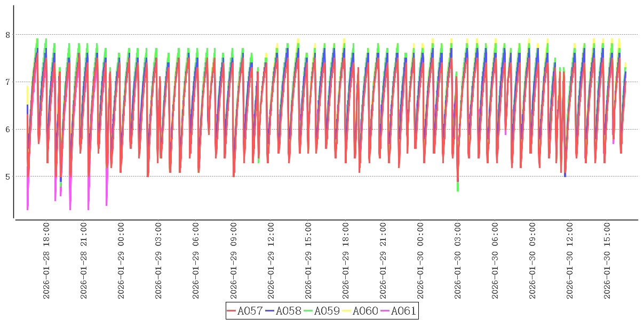Click the red A057 legend line swatch
This screenshot has height=320, width=644.
232,311
